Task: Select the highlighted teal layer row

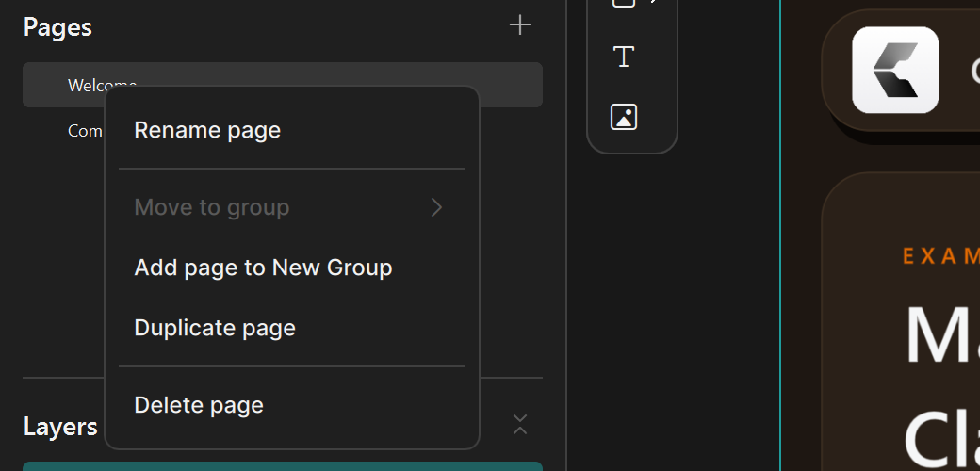Action: pos(283,466)
